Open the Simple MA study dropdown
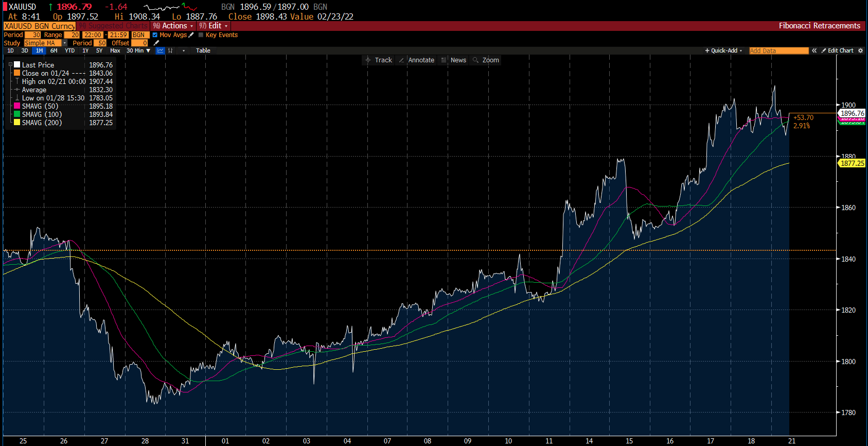The image size is (868, 446). [x=64, y=43]
